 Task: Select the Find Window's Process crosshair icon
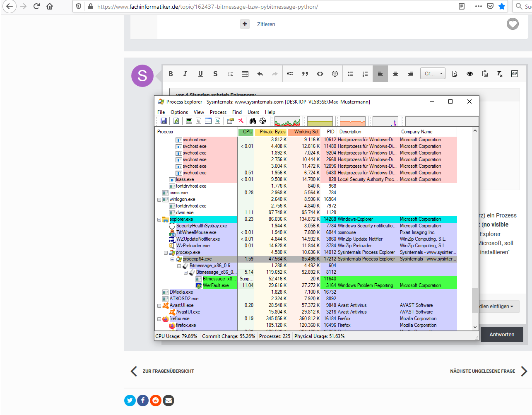coord(262,121)
